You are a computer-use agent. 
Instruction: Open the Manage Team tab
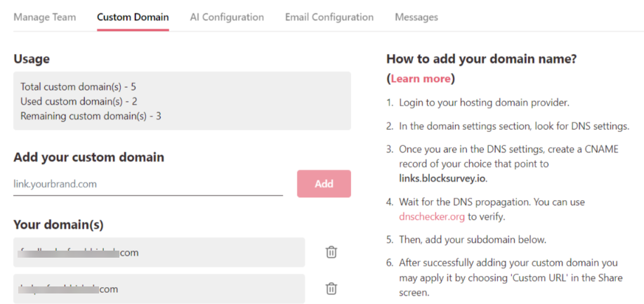coord(45,17)
